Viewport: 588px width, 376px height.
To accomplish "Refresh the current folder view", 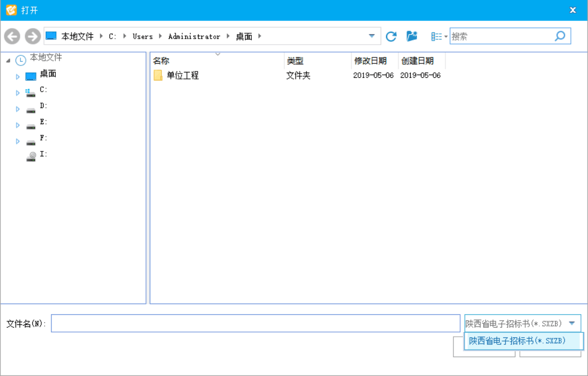I will (391, 36).
